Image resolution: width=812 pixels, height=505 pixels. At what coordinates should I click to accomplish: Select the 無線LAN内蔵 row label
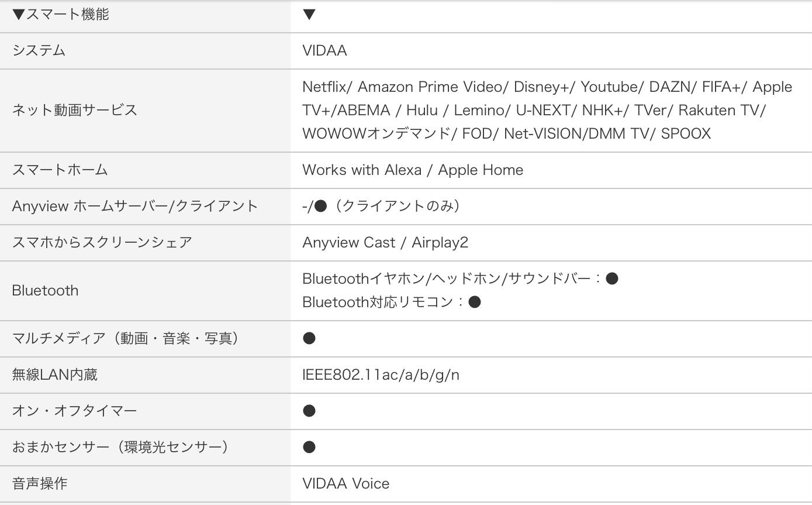pos(54,375)
